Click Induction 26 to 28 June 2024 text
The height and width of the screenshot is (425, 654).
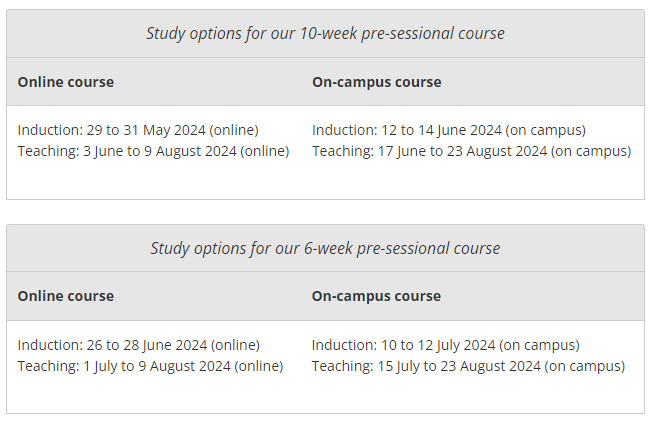[138, 345]
